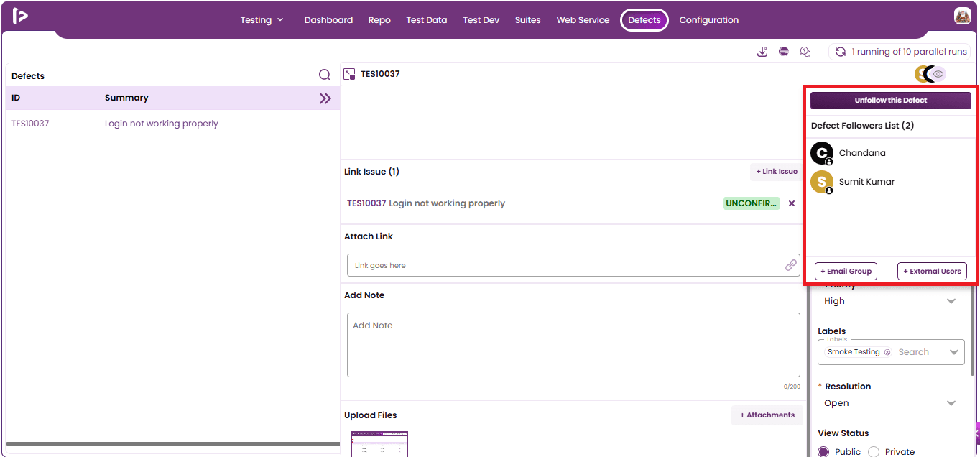Remove the Smoke Testing label chip
Screen dimensions: 980x457
[x=887, y=352]
